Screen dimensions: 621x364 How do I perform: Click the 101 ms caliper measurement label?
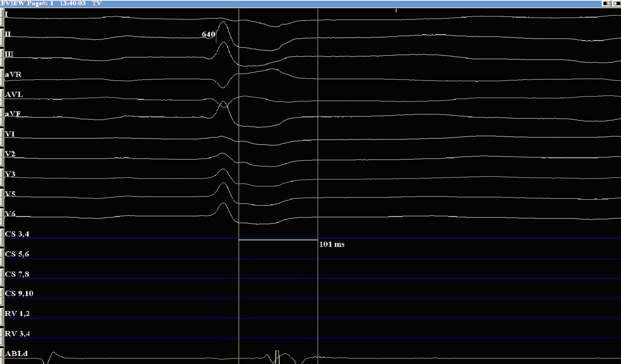click(332, 244)
